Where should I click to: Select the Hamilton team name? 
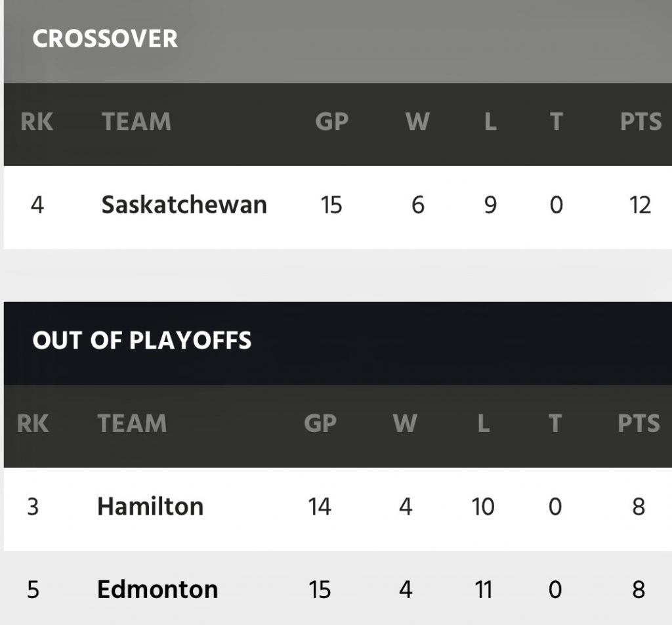[150, 507]
